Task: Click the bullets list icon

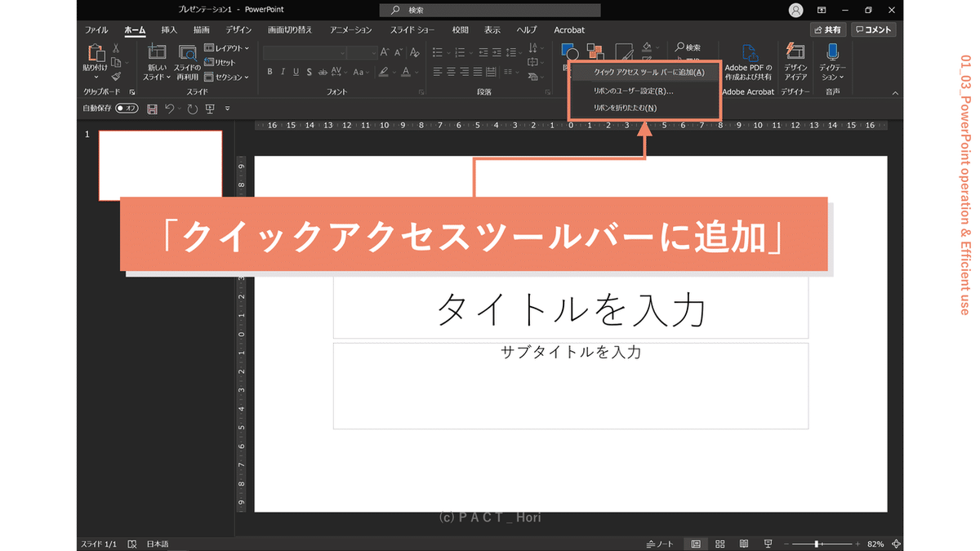Action: [x=439, y=52]
